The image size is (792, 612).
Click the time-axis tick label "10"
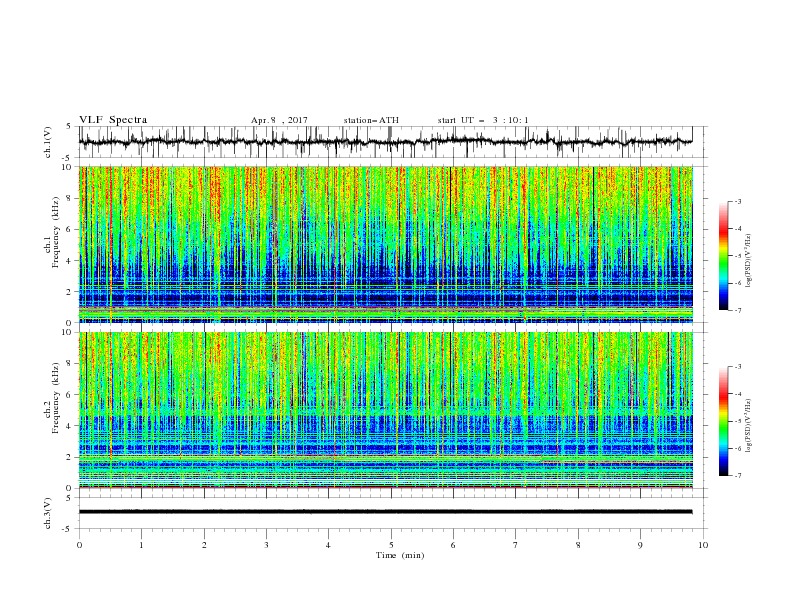tap(703, 545)
